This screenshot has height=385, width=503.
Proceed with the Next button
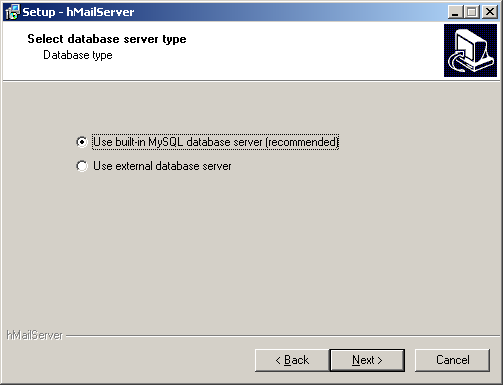(367, 360)
